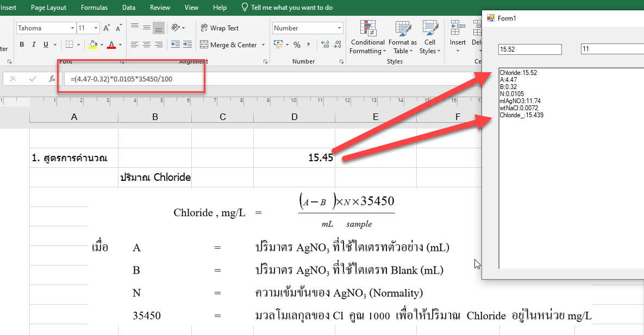Viewport: 644px width, 335px height.
Task: Center text horizontally
Action: coord(147,45)
